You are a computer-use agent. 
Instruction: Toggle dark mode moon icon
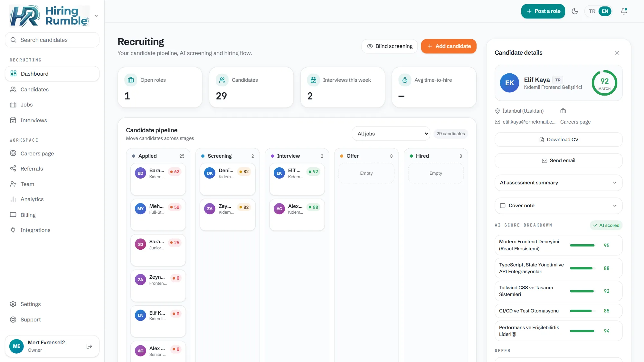tap(575, 11)
